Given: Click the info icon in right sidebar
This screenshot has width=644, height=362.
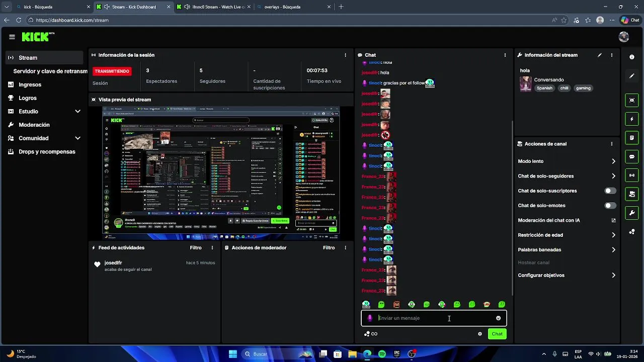Looking at the screenshot, I should pyautogui.click(x=632, y=57).
